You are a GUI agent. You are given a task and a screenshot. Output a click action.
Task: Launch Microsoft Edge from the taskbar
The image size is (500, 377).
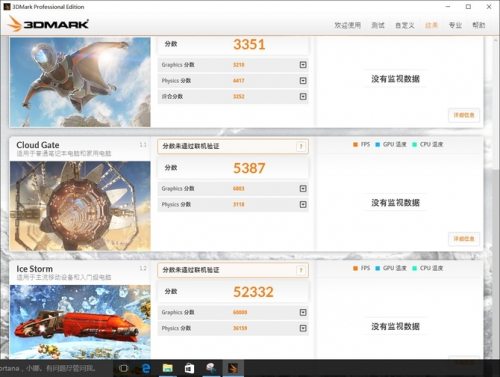tap(146, 368)
